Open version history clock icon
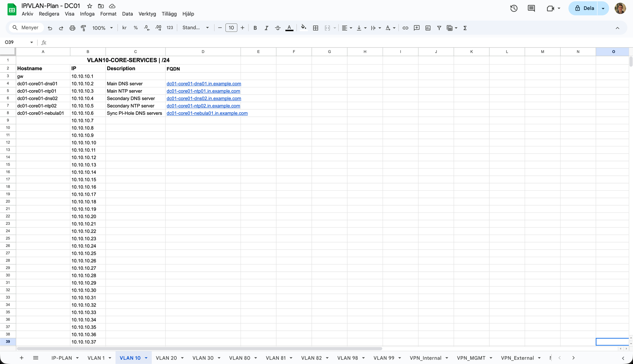 pos(514,9)
